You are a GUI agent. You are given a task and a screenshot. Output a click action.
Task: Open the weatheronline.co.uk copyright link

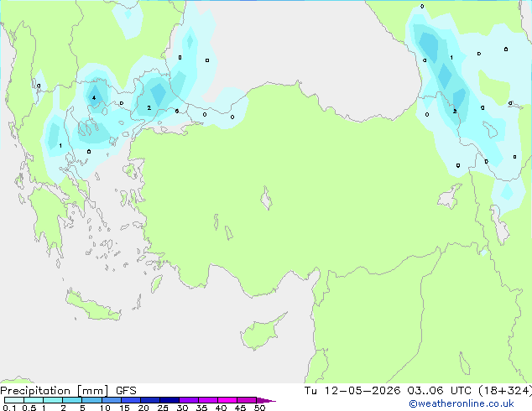point(462,404)
